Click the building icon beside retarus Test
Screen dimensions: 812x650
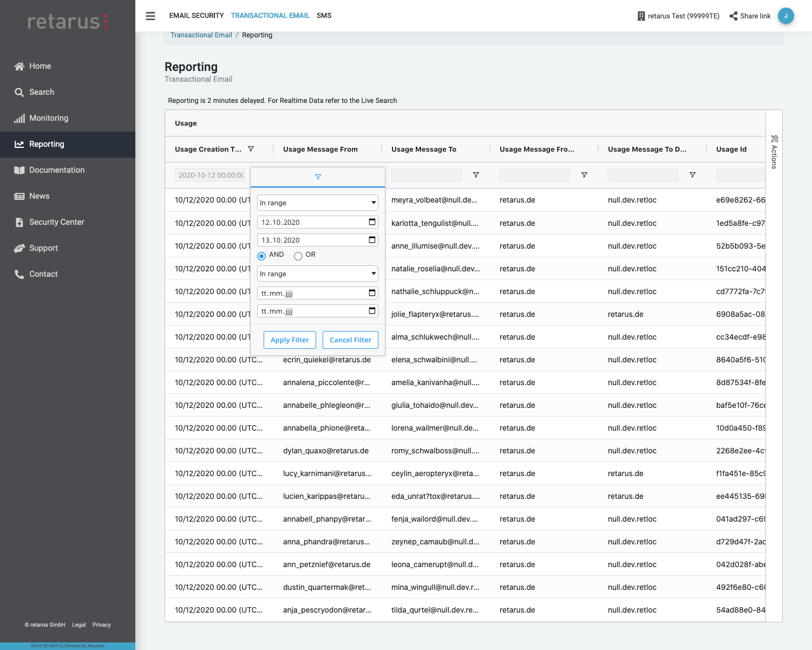pyautogui.click(x=641, y=16)
